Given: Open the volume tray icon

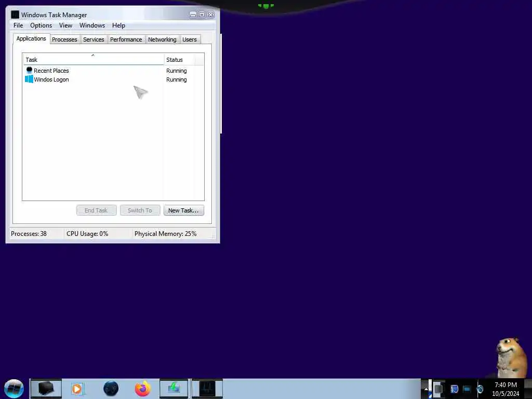Looking at the screenshot, I should (x=480, y=389).
